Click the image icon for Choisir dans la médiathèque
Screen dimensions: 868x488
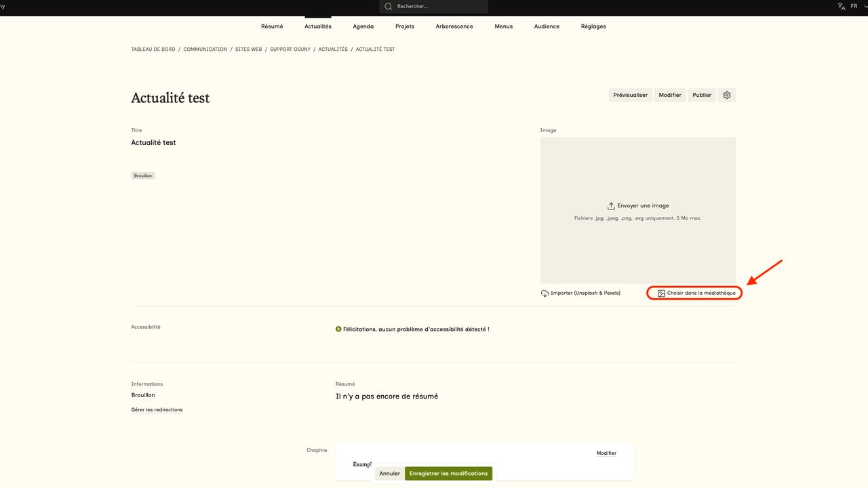[661, 293]
